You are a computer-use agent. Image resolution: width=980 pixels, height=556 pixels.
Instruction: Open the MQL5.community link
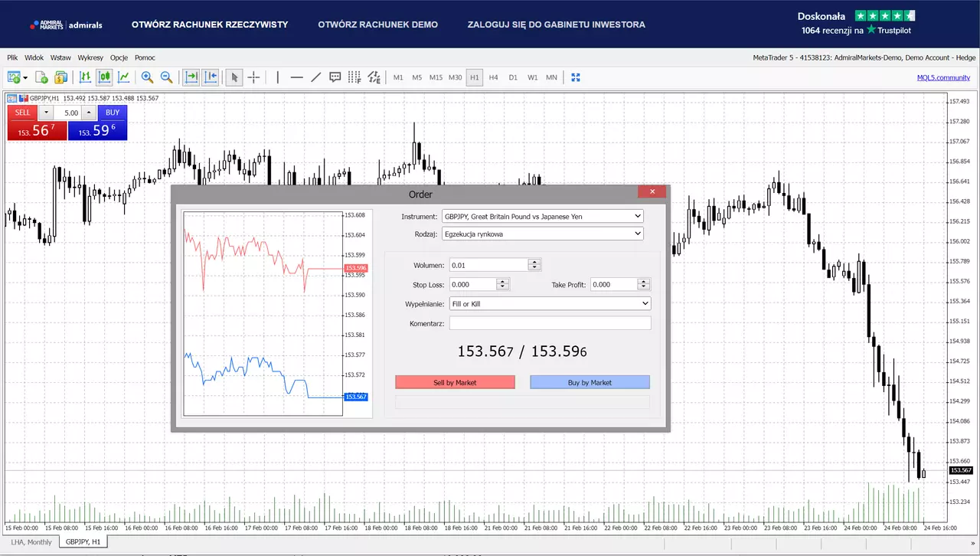click(x=943, y=77)
